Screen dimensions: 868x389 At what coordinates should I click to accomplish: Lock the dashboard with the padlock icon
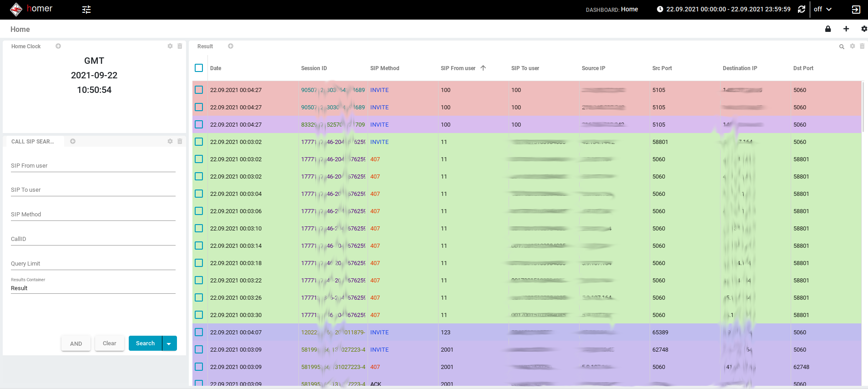[x=828, y=29]
